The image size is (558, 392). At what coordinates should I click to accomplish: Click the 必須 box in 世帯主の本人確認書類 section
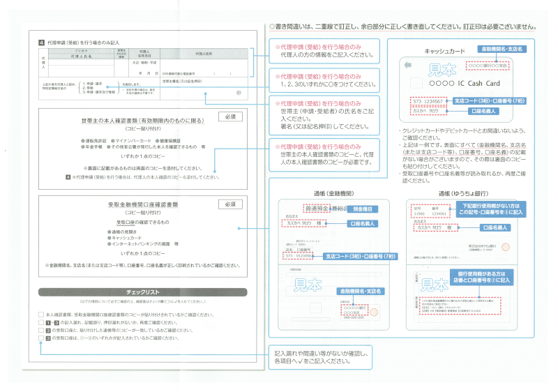[x=230, y=116]
